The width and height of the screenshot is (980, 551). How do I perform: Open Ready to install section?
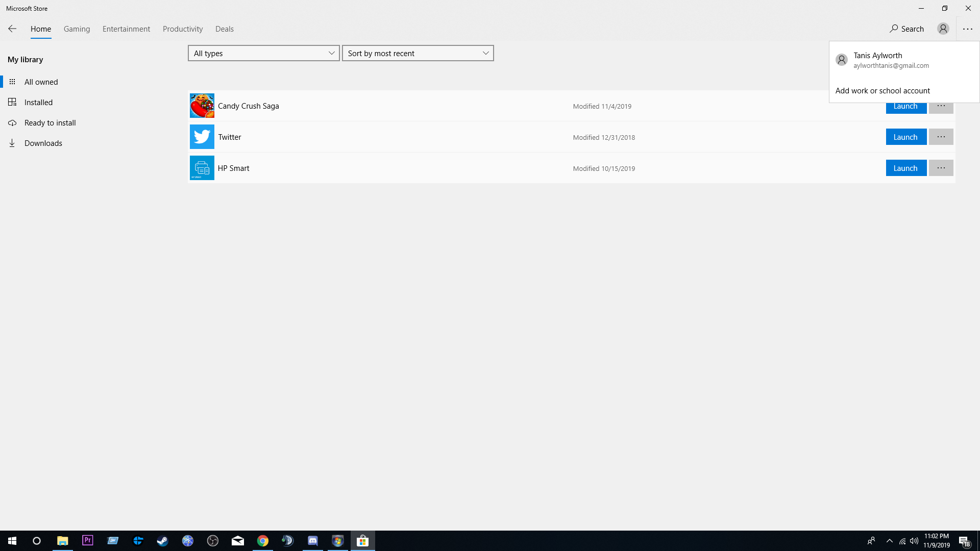(x=50, y=122)
